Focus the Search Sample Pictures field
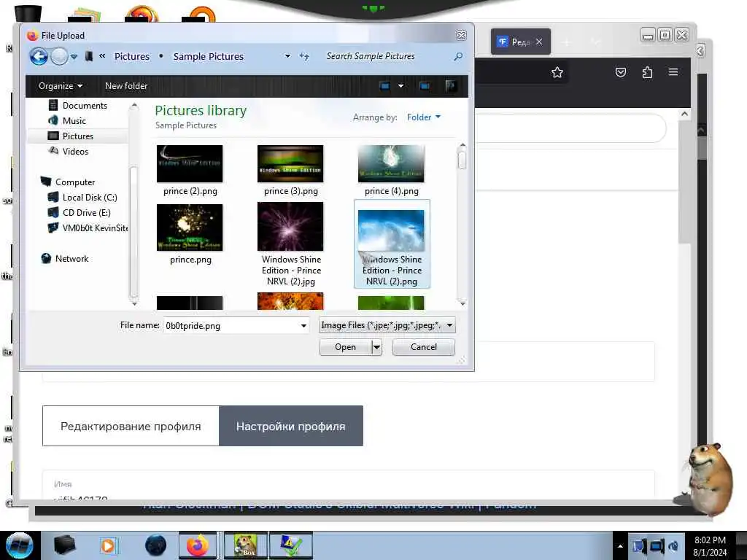The height and width of the screenshot is (560, 747). [x=386, y=56]
